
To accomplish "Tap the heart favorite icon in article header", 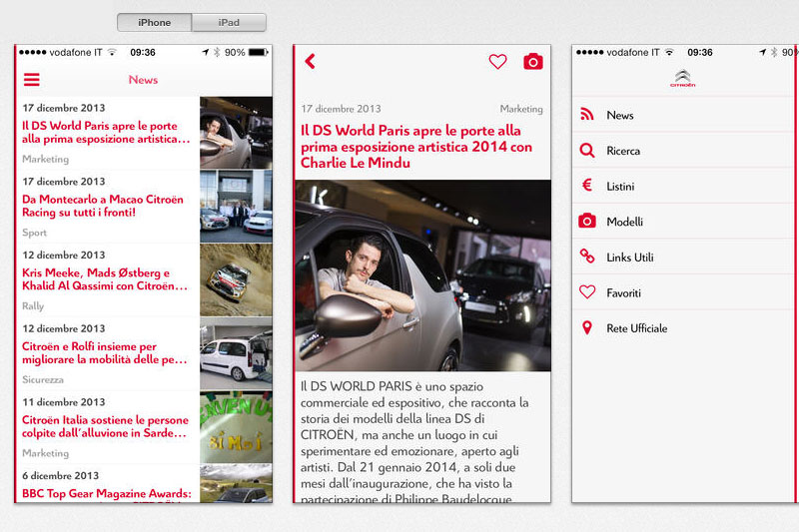I will click(497, 62).
